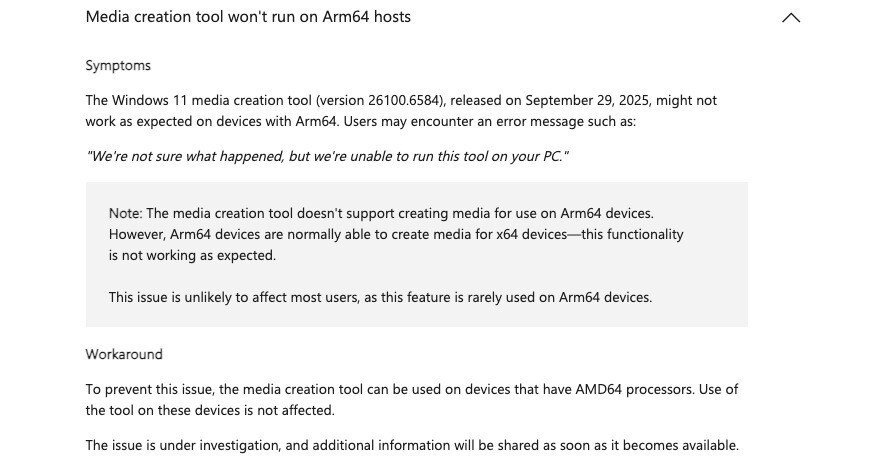Viewport: 880px width, 465px height.
Task: Click the italic error message quote
Action: [328, 157]
